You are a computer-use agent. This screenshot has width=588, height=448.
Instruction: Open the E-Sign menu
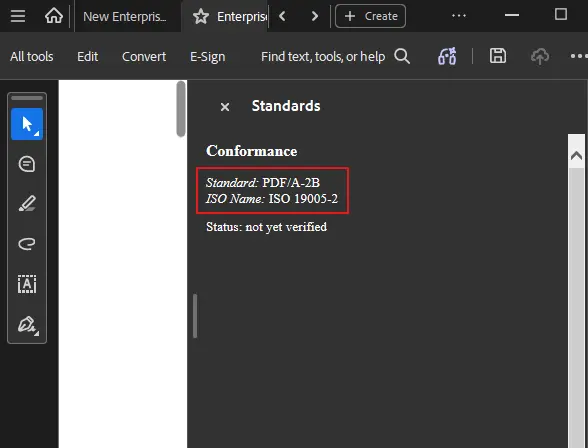(207, 57)
